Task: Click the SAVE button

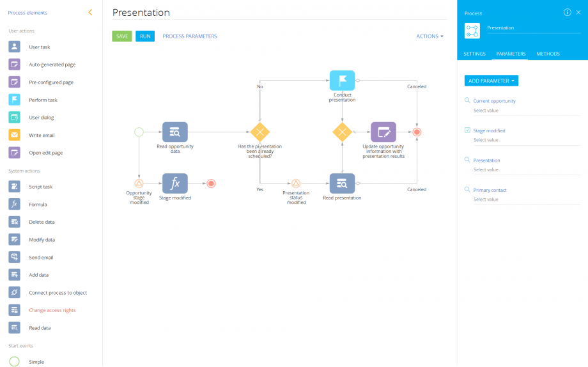Action: pos(122,36)
